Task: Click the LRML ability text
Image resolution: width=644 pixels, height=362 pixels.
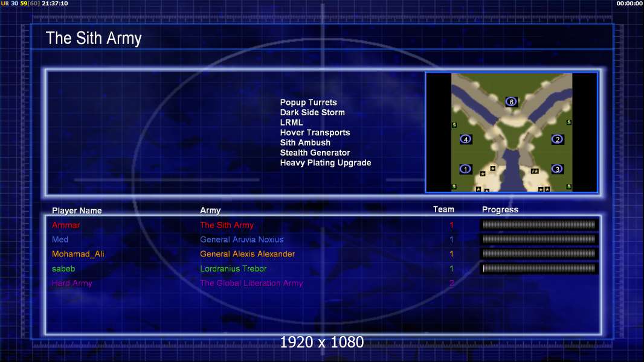Action: pyautogui.click(x=292, y=122)
